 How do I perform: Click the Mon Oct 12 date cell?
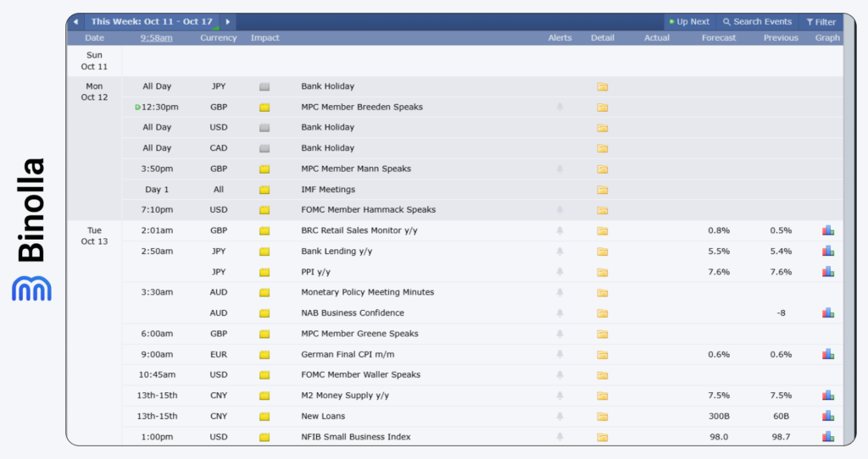(x=94, y=91)
